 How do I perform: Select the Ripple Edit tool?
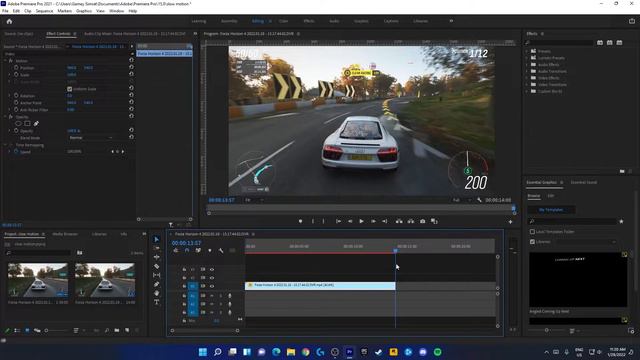coord(157,257)
